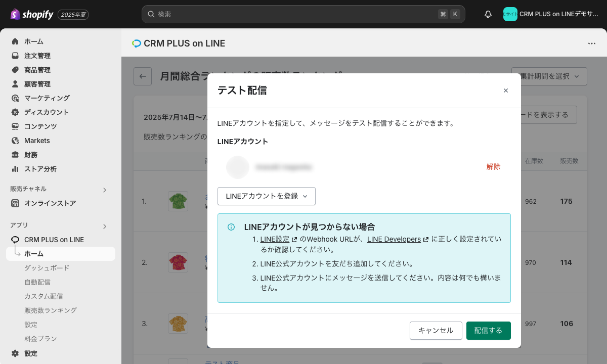Open カスタム配信 in the sidebar
This screenshot has height=364, width=607.
click(44, 296)
